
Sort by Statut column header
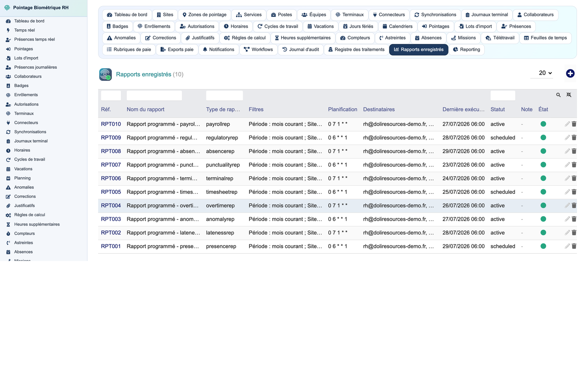click(x=497, y=109)
